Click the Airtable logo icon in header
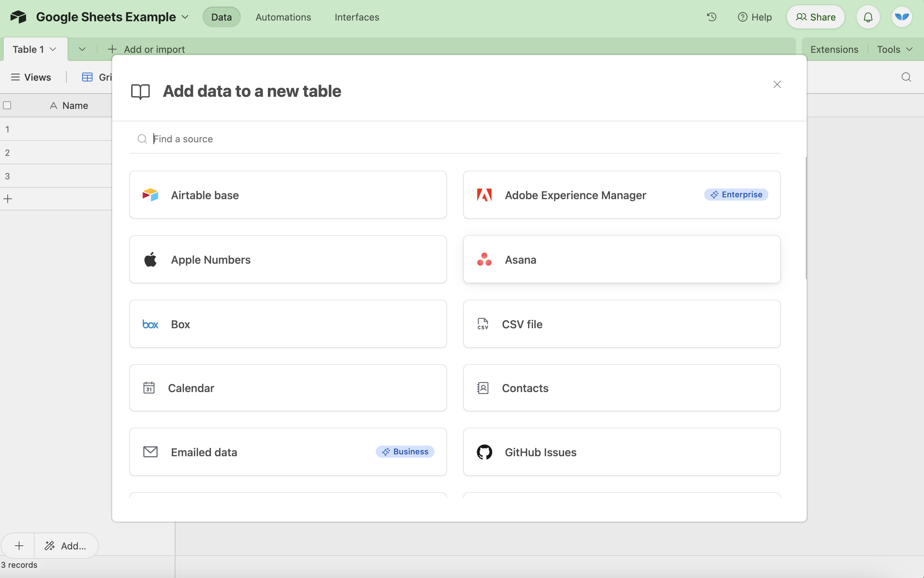 (x=18, y=17)
